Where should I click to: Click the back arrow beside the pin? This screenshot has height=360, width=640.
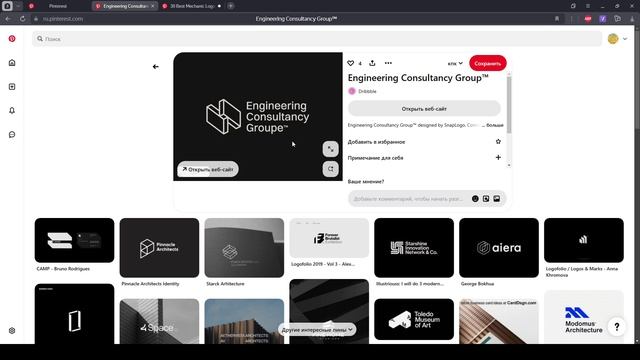(156, 67)
